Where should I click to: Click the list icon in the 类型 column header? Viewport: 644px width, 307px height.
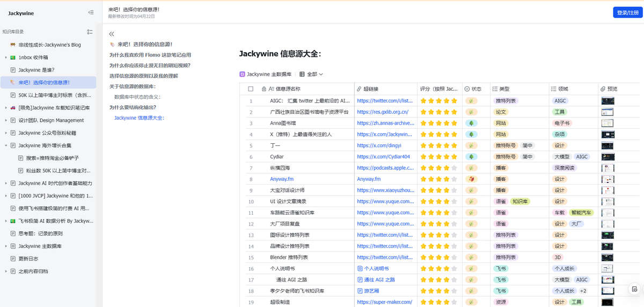pos(494,89)
